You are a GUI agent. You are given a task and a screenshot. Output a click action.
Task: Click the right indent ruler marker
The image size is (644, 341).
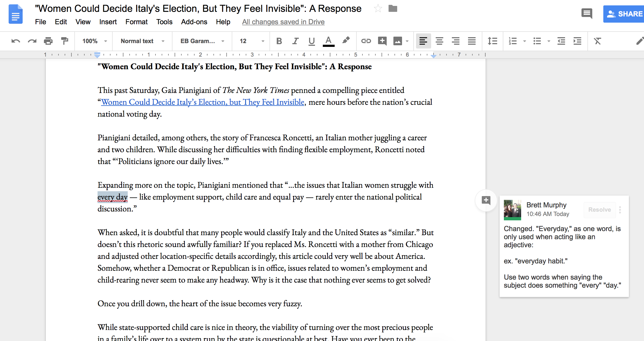[x=433, y=56]
